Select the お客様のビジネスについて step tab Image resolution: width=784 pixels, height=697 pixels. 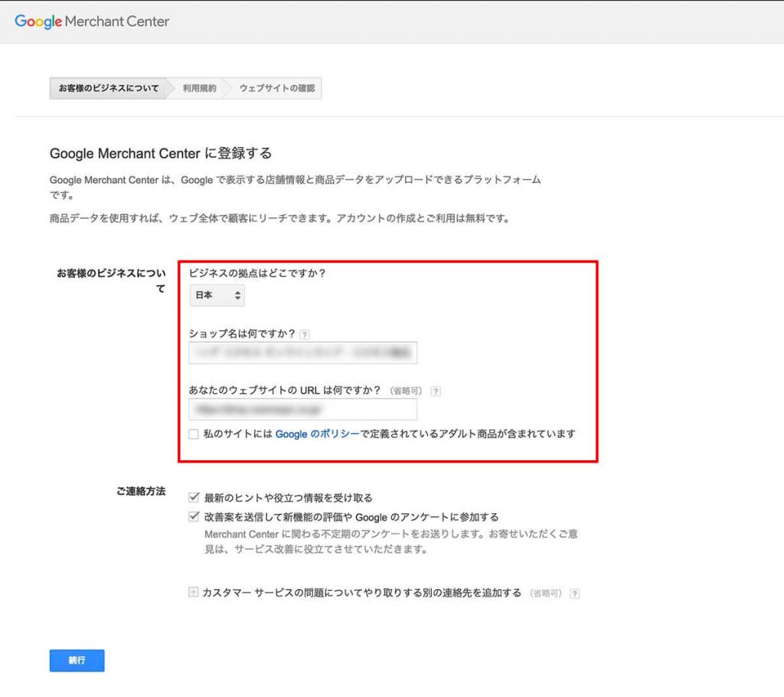pos(108,89)
